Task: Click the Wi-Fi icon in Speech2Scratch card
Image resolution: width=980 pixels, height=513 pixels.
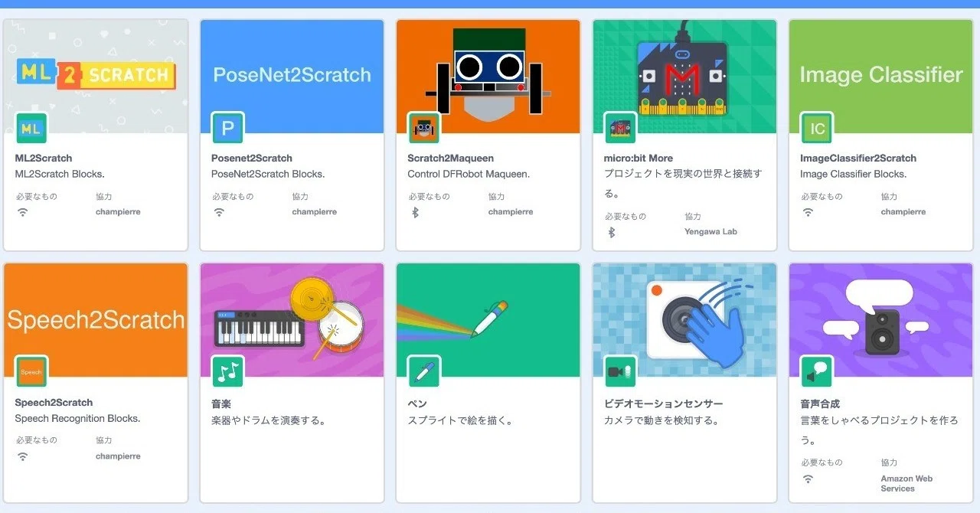Action: (x=23, y=456)
